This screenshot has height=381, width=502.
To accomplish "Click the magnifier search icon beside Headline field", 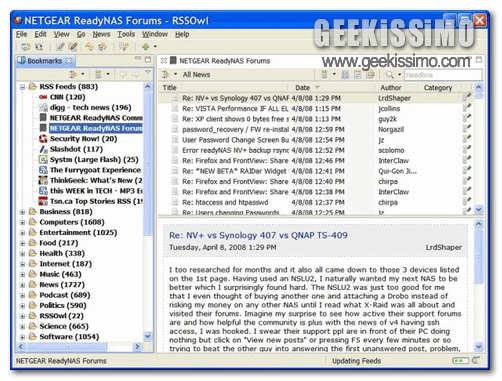I will click(389, 75).
